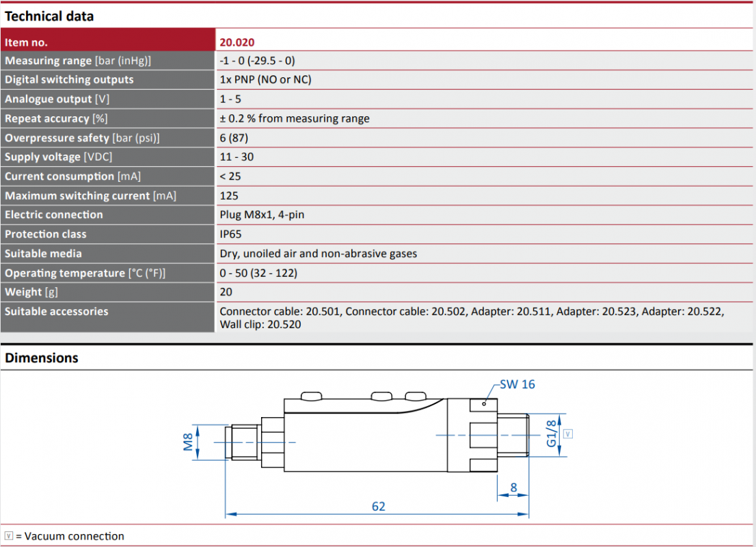Click the 'Operating temperature [°C (°F)]' label
This screenshot has height=547, width=756.
pyautogui.click(x=85, y=273)
